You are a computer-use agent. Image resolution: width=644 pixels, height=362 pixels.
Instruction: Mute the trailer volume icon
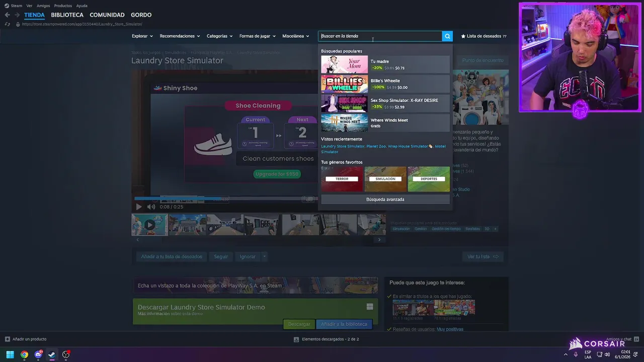(151, 207)
